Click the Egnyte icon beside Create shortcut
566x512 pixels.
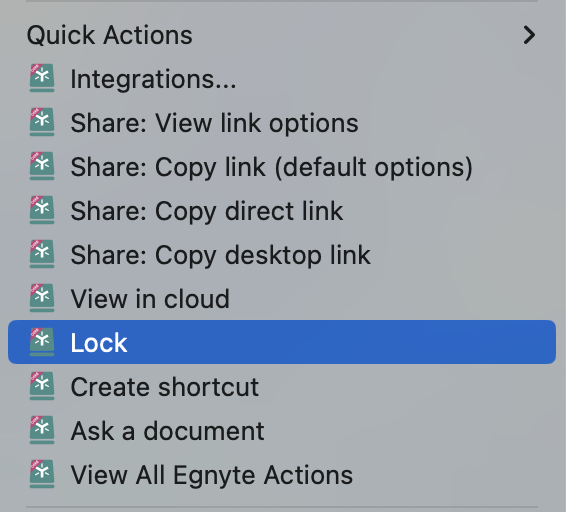(x=42, y=386)
